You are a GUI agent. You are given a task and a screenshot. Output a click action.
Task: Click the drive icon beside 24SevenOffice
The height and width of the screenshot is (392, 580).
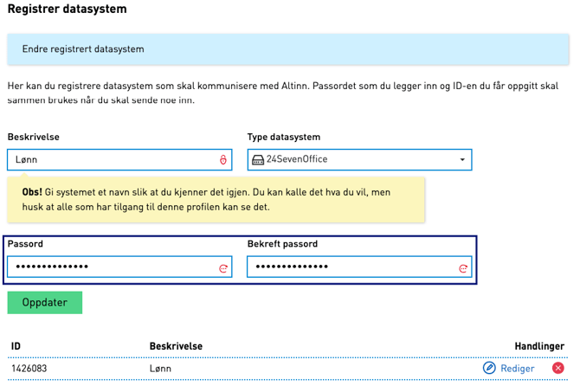[x=257, y=160]
